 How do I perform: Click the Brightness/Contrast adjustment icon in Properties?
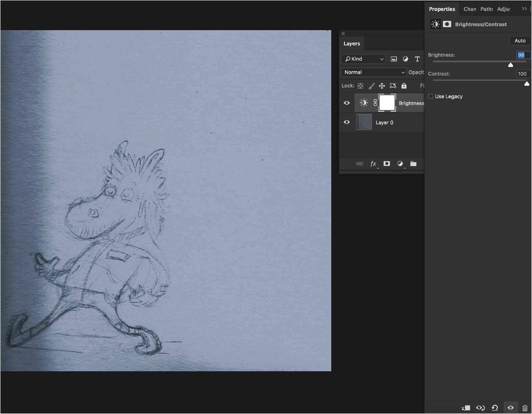435,24
